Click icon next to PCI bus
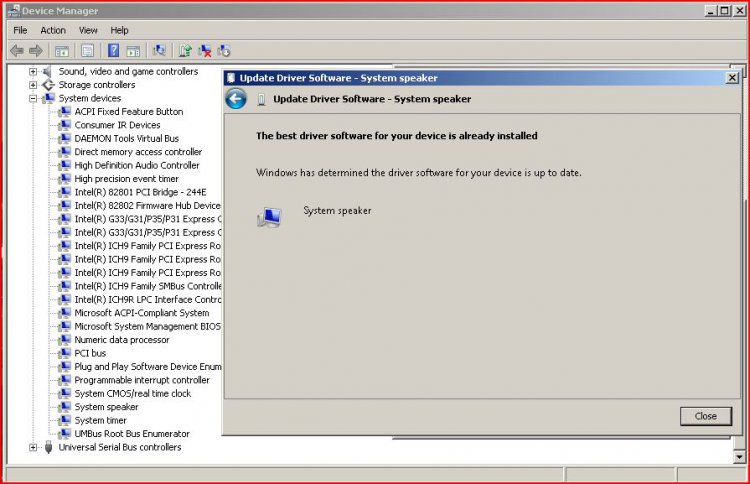The height and width of the screenshot is (484, 750). click(x=64, y=353)
